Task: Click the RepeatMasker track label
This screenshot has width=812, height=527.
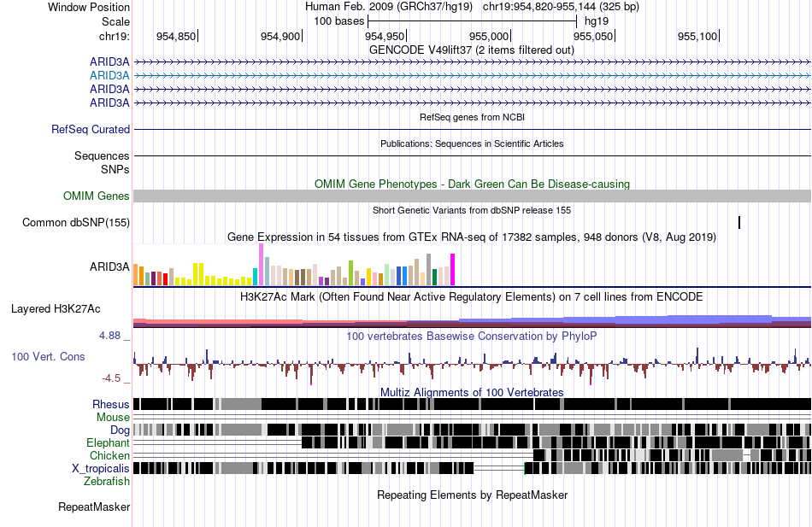Action: [x=94, y=507]
